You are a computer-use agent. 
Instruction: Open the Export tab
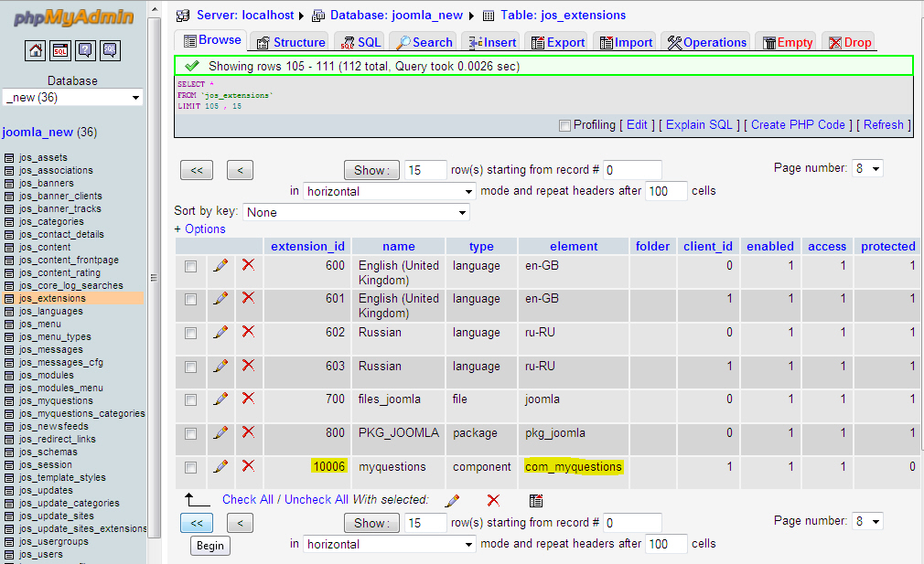tap(558, 42)
